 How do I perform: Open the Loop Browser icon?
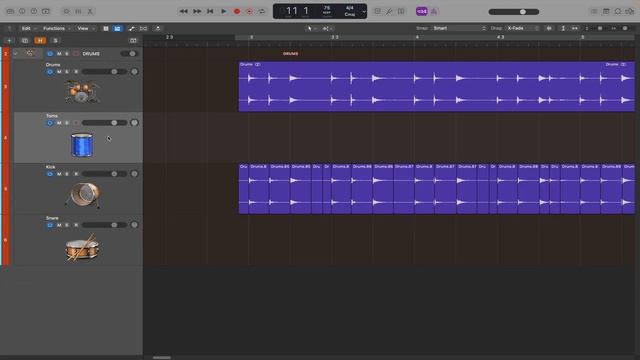pos(618,11)
